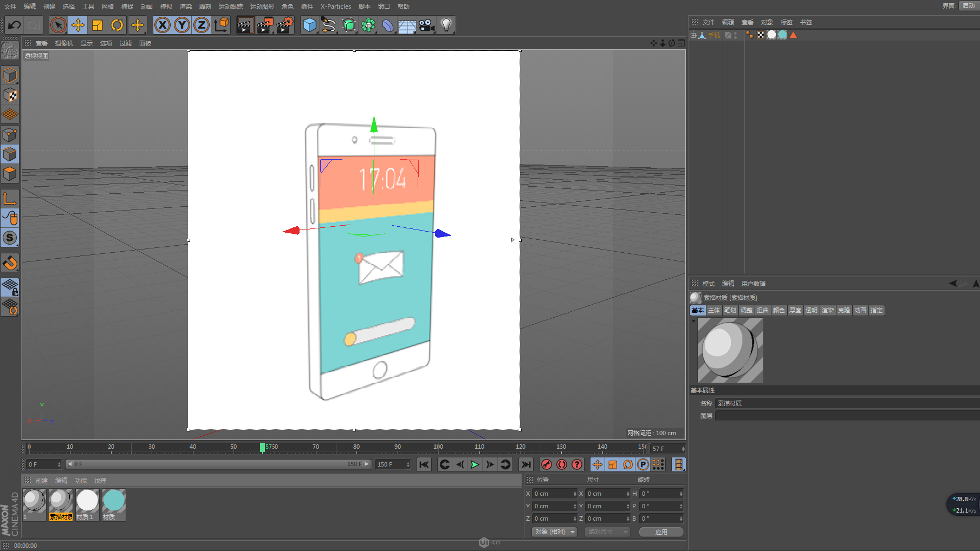This screenshot has width=980, height=551.
Task: Toggle the X axis lock
Action: [162, 25]
